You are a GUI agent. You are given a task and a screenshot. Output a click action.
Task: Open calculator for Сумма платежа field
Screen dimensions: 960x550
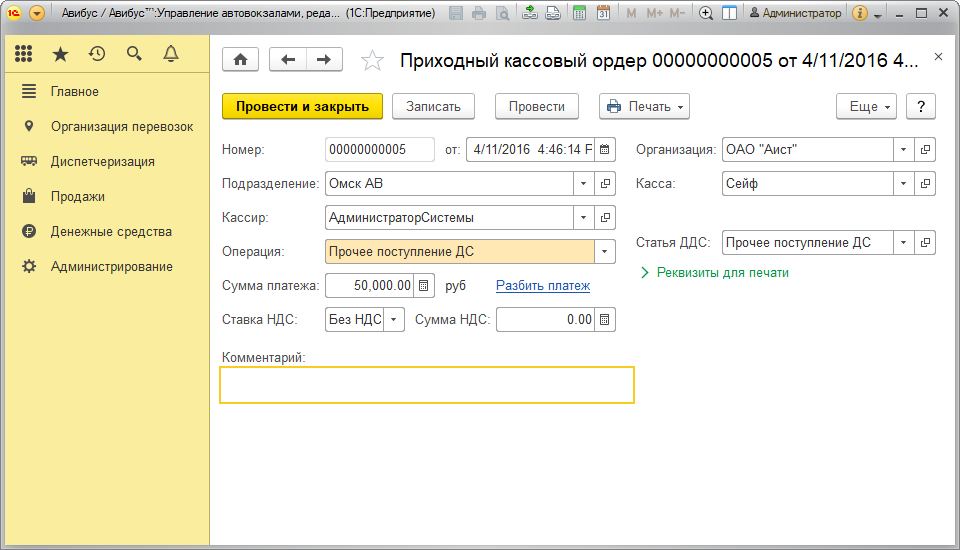click(x=424, y=286)
